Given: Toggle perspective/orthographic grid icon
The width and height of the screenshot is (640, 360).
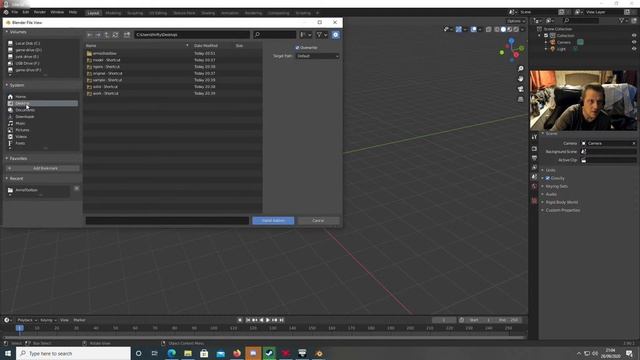Looking at the screenshot, I should point(520,99).
